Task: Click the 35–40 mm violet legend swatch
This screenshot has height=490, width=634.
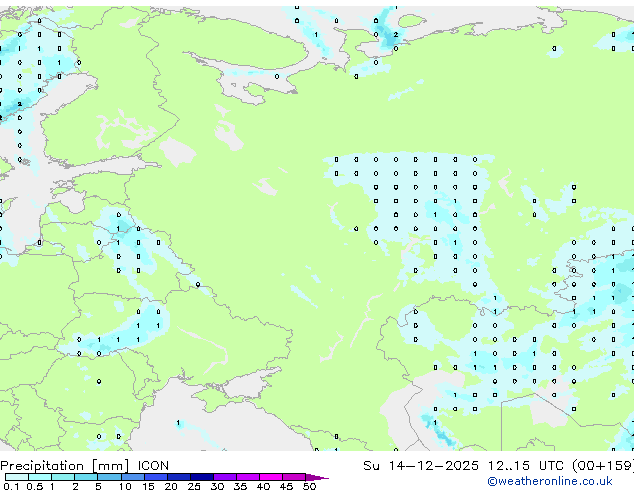Action: click(x=247, y=477)
